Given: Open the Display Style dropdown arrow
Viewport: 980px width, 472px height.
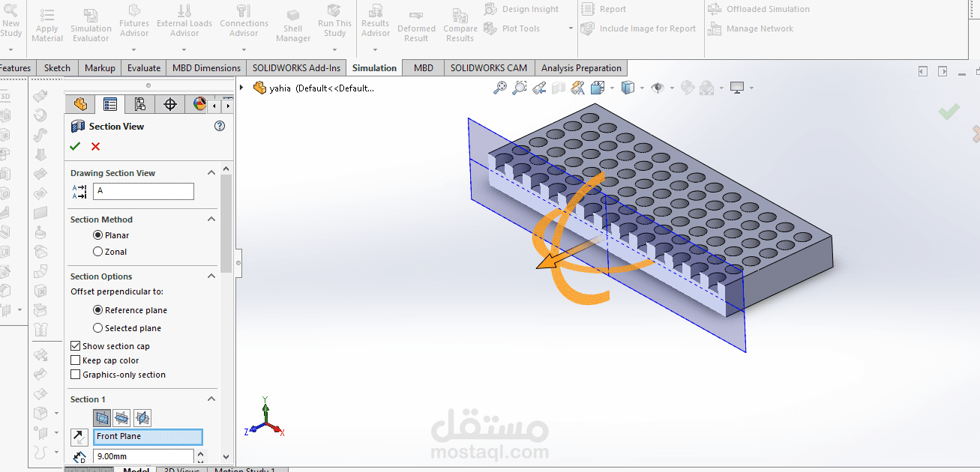Looking at the screenshot, I should (x=642, y=88).
